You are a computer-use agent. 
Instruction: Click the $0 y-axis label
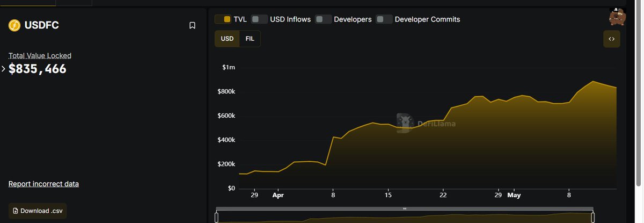pyautogui.click(x=231, y=188)
